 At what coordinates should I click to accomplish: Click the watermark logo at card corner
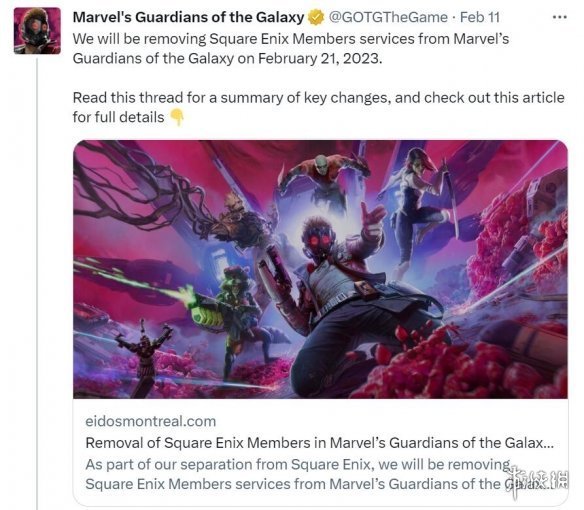pos(536,481)
